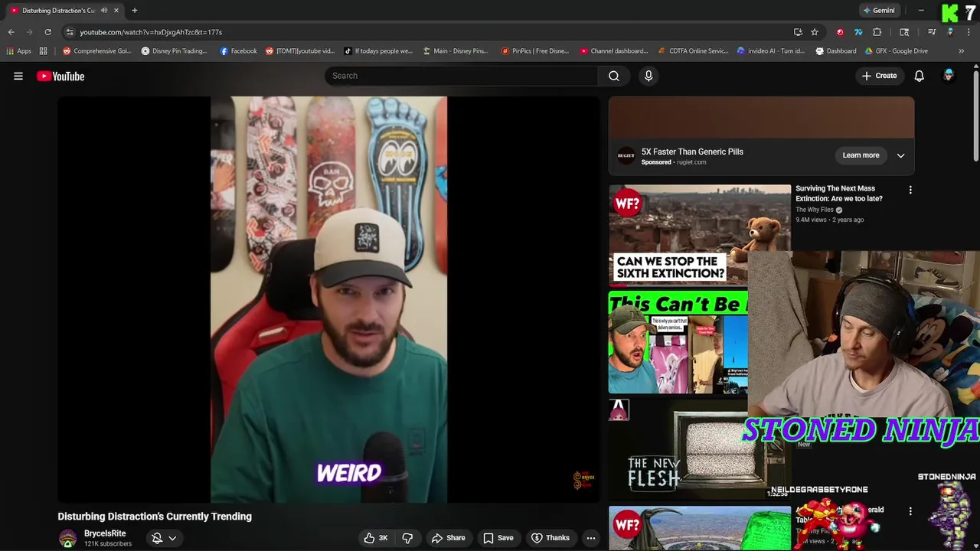The width and height of the screenshot is (980, 551).
Task: Show more bookmarks overflow chevron
Action: point(962,51)
